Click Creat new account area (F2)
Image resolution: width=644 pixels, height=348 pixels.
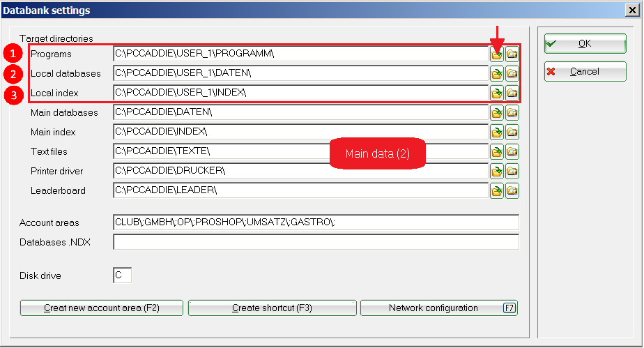click(102, 308)
